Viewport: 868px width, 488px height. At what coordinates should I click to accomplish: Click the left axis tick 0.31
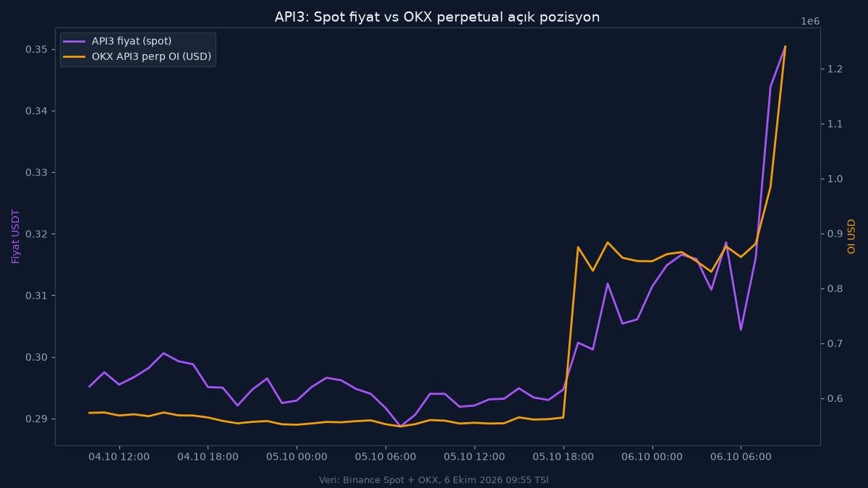tap(36, 296)
